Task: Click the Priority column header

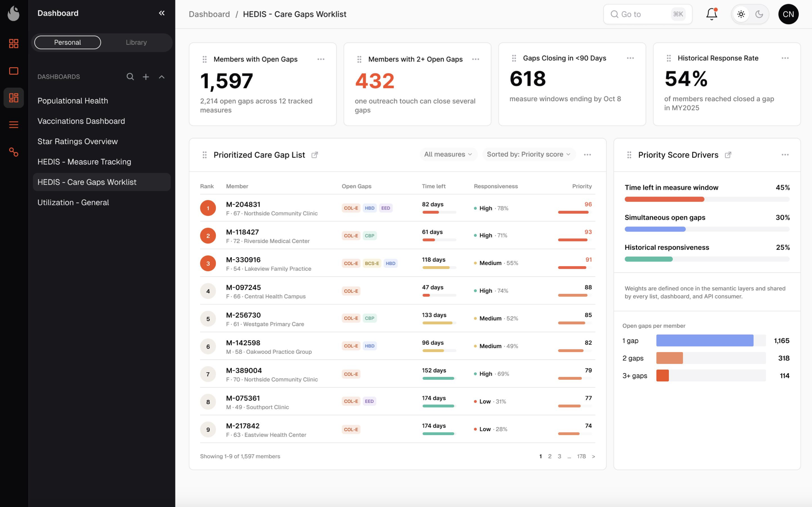Action: click(x=582, y=186)
